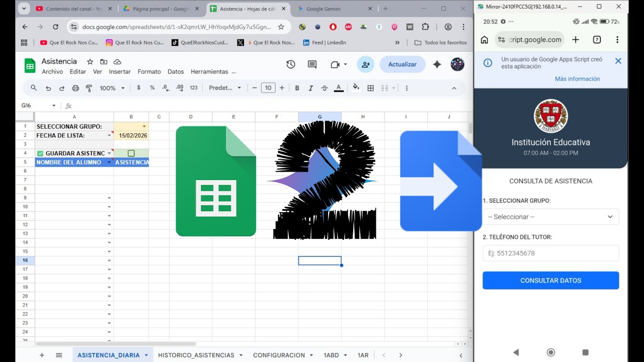Increase decimal places
644x362 pixels.
(180, 88)
